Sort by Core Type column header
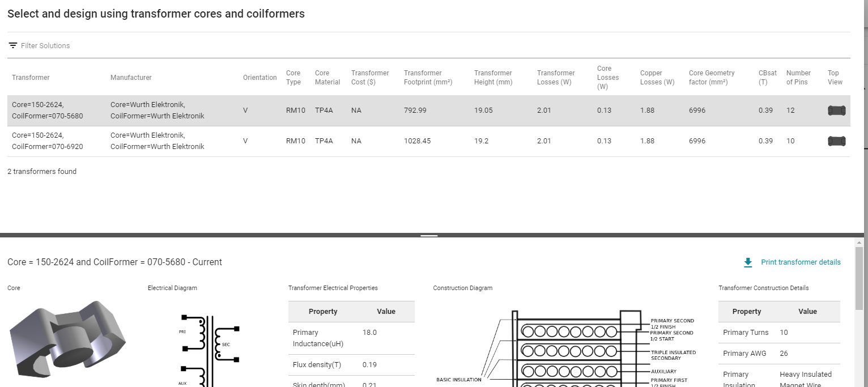Screen dimensions: 868x387 pyautogui.click(x=293, y=78)
